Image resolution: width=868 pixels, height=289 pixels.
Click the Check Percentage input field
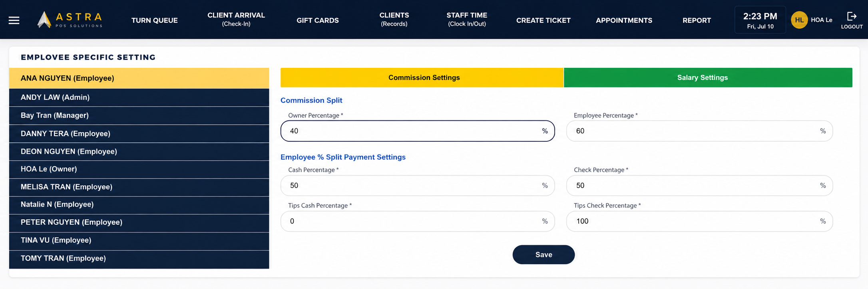(699, 186)
